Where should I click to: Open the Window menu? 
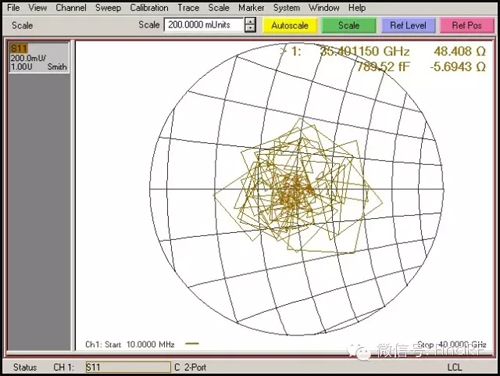point(324,8)
